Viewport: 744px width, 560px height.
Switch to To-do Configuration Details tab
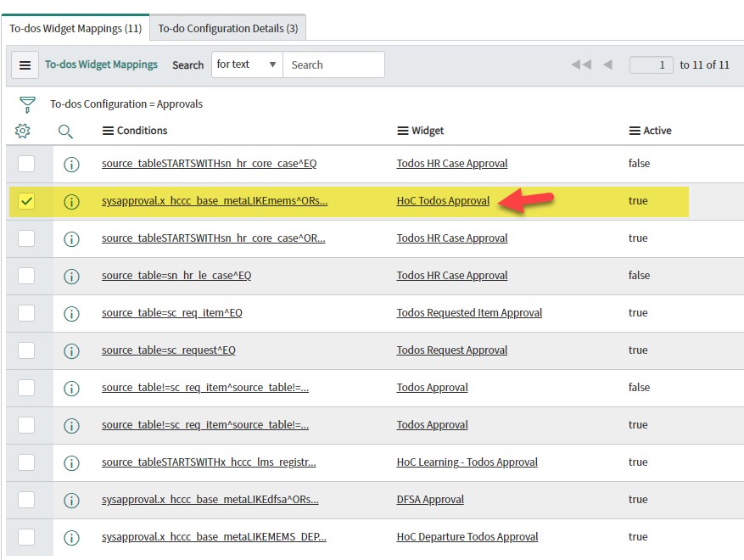click(x=228, y=29)
